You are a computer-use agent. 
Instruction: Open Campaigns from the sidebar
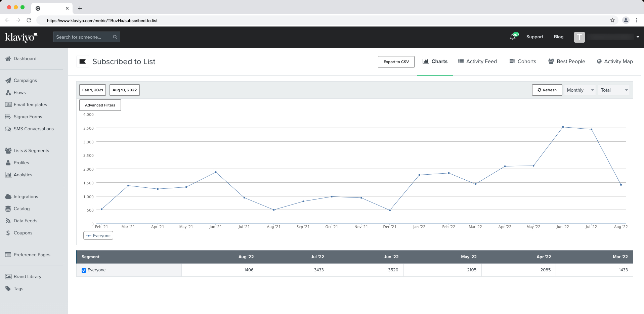click(25, 80)
